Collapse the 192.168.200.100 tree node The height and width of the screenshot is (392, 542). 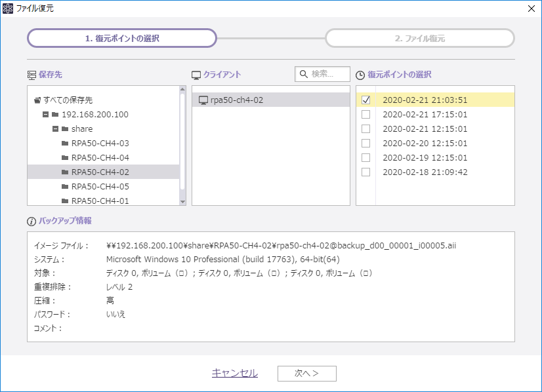pyautogui.click(x=45, y=115)
